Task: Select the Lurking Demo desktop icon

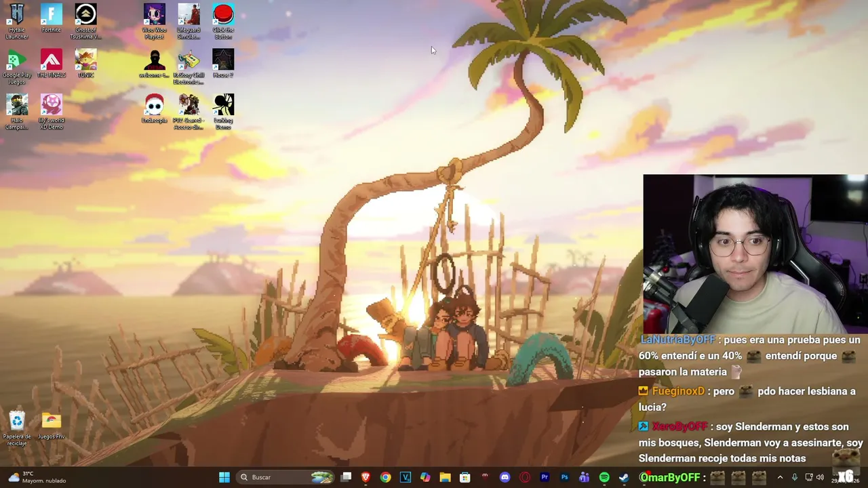Action: [223, 112]
